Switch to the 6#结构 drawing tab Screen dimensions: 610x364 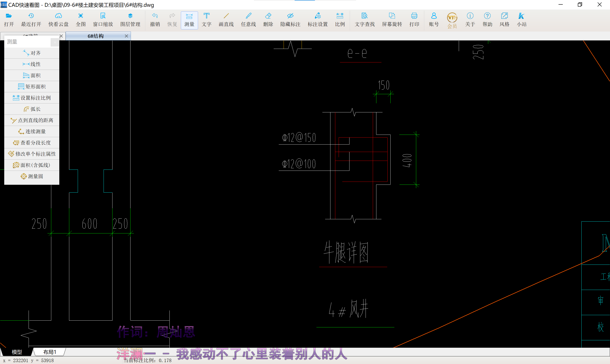click(x=96, y=36)
